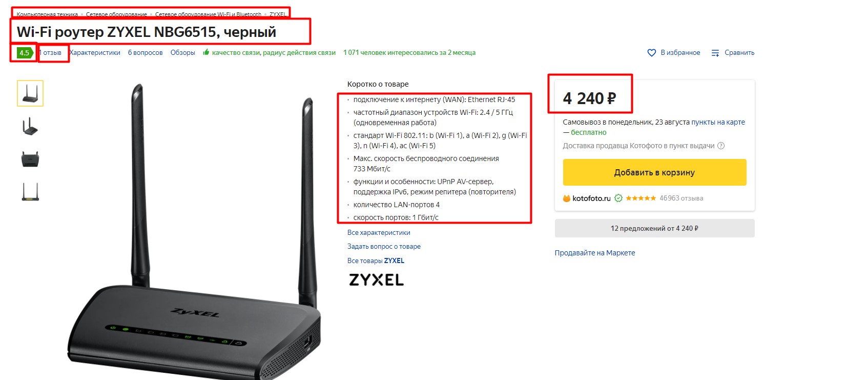The image size is (868, 380).
Task: Open the 6 вопросов tab
Action: [x=145, y=52]
